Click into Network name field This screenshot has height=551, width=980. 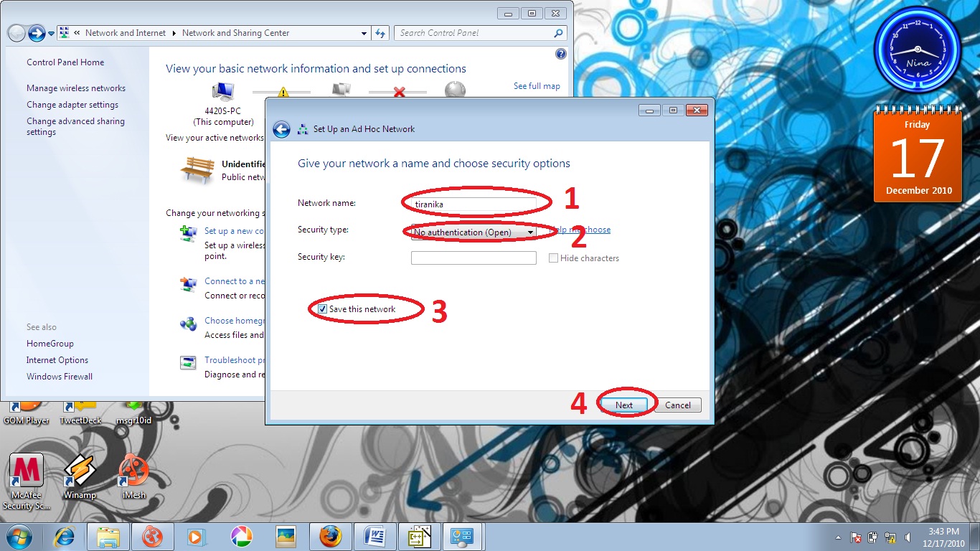tap(473, 204)
